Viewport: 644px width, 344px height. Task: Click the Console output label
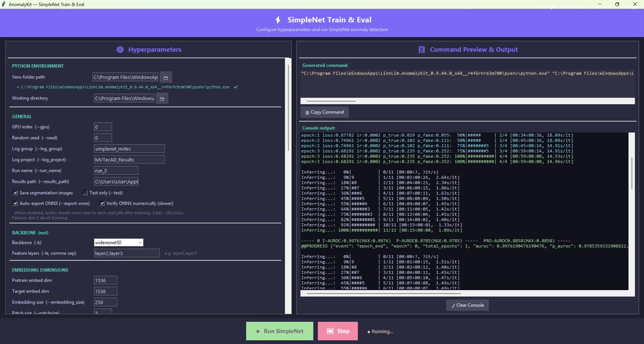318,128
